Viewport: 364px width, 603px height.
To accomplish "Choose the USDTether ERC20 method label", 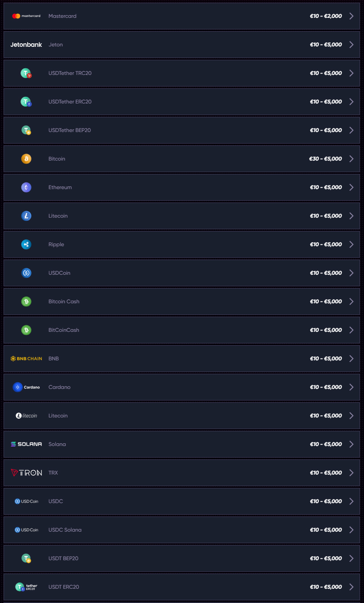I will (x=70, y=102).
